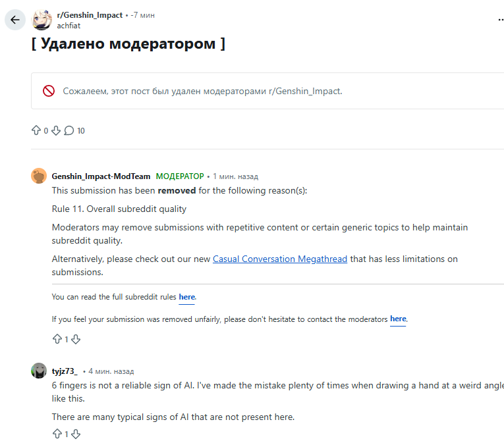Open the post options menu dots
Screen dimensions: 504x447
tap(500, 20)
